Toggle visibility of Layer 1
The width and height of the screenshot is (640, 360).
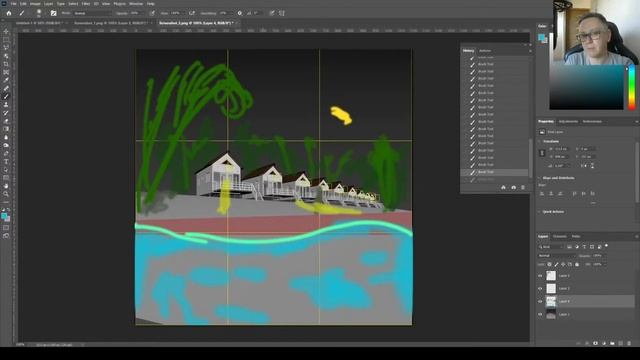click(540, 315)
